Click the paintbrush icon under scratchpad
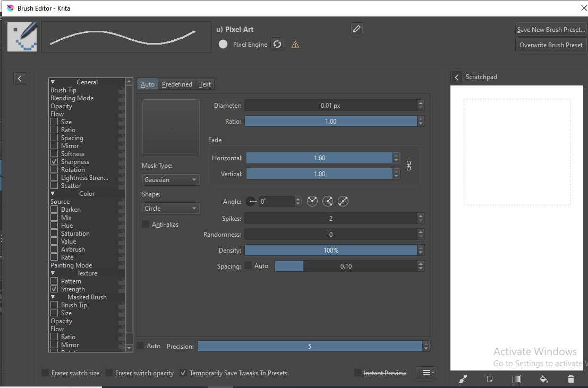This screenshot has height=388, width=588. (463, 379)
